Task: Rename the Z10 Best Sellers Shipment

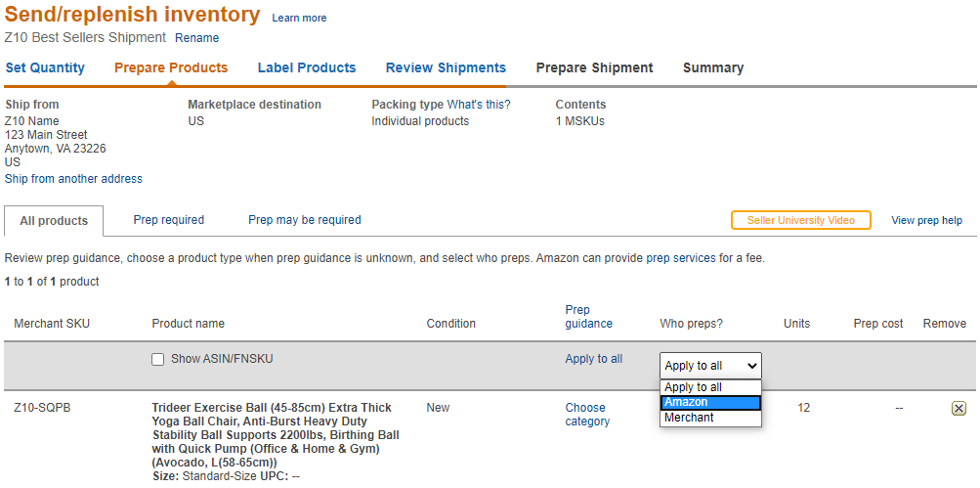Action: tap(197, 38)
